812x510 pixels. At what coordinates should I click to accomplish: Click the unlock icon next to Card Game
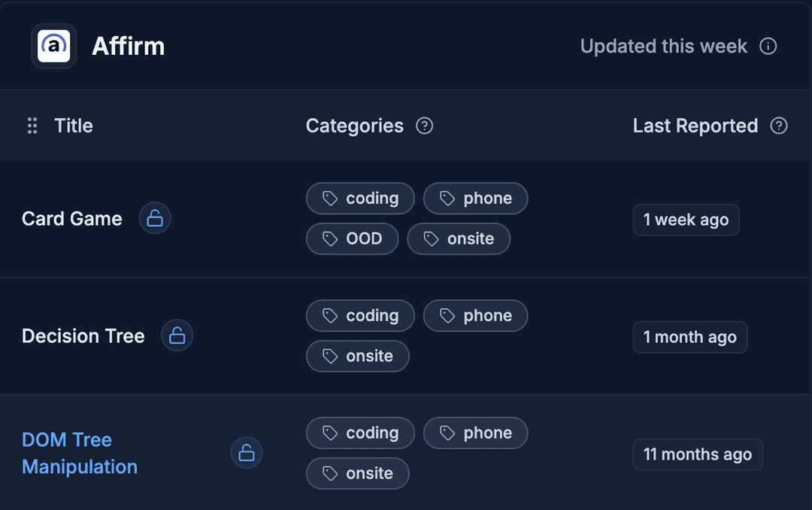tap(155, 219)
